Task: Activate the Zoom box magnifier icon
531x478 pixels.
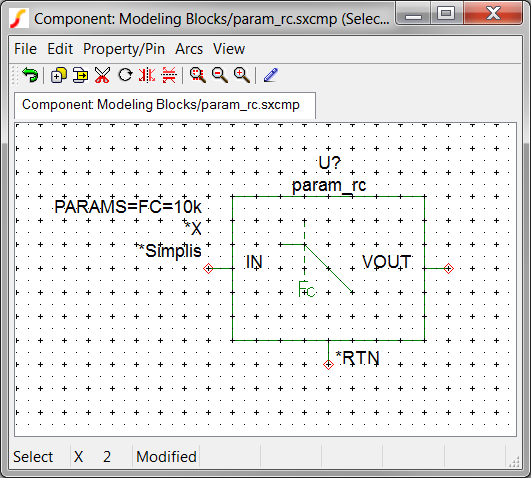Action: (198, 75)
